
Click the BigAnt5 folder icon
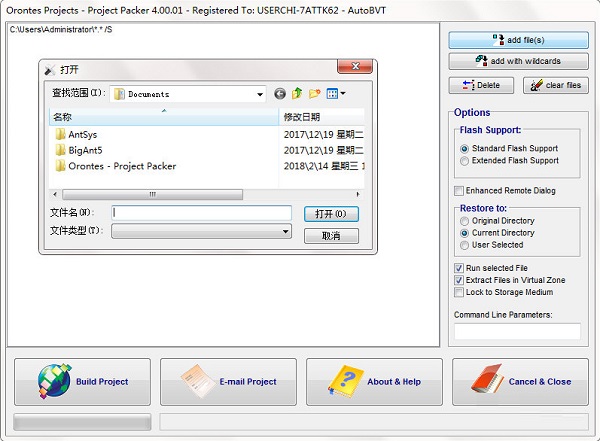pyautogui.click(x=60, y=150)
